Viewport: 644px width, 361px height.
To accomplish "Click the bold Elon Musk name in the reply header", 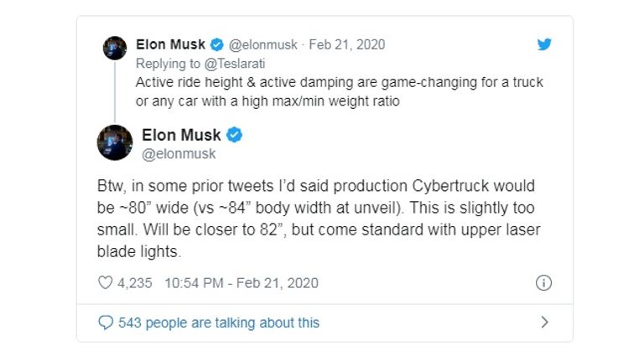I will click(170, 44).
